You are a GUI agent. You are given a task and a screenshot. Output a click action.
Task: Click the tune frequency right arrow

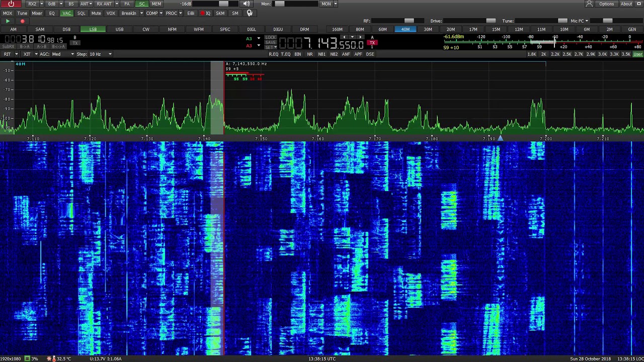(360, 37)
